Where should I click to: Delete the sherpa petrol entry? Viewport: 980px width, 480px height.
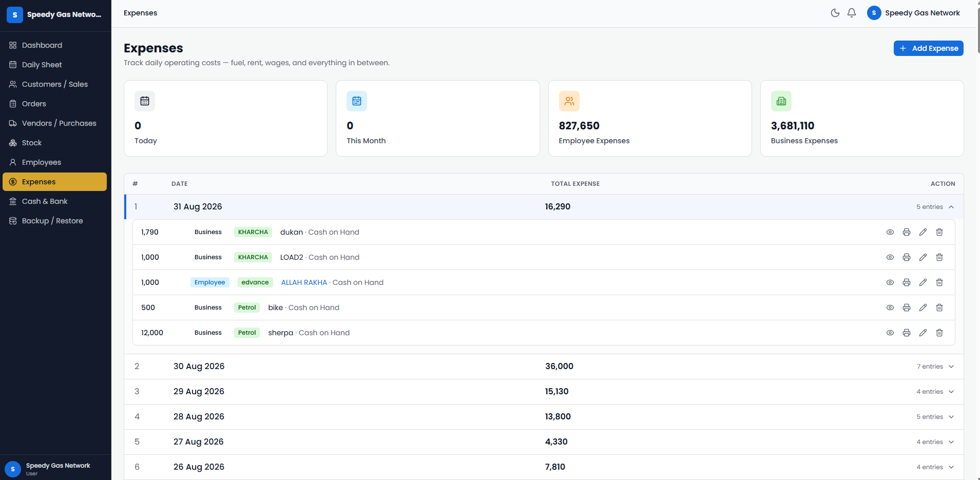coord(939,333)
